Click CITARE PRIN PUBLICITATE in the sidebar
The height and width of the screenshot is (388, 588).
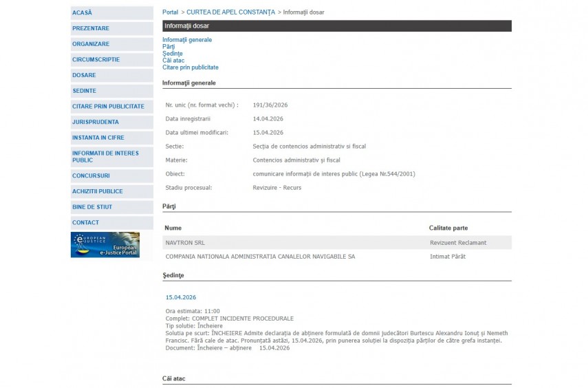[108, 107]
